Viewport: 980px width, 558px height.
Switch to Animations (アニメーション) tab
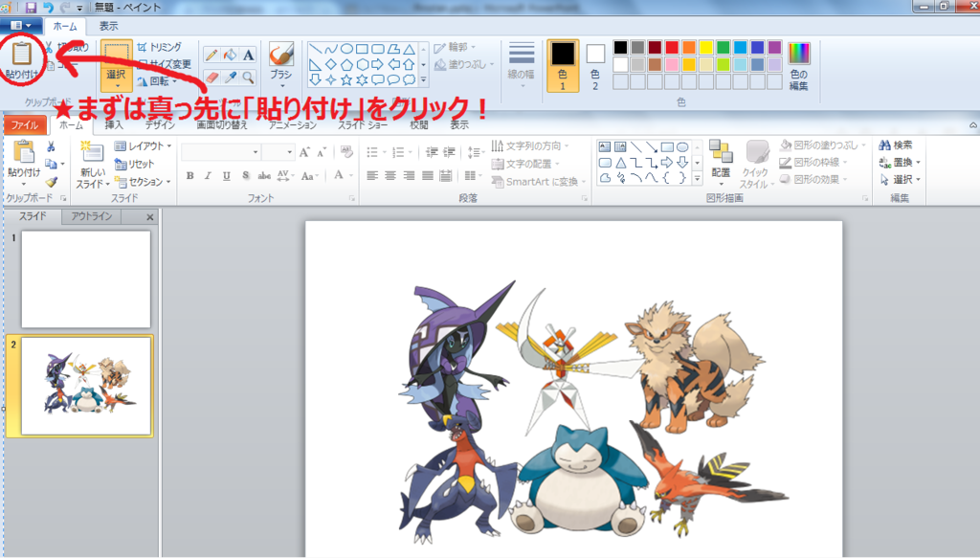pos(293,125)
